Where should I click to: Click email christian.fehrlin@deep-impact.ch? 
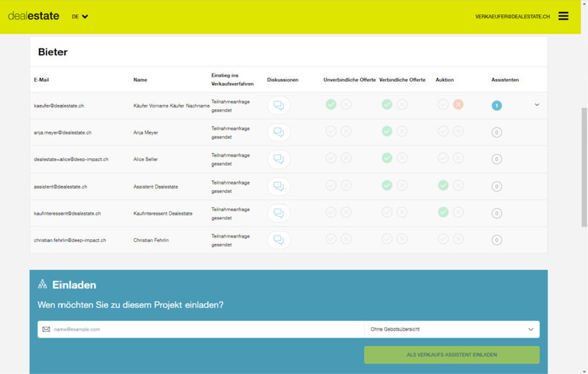pos(70,240)
